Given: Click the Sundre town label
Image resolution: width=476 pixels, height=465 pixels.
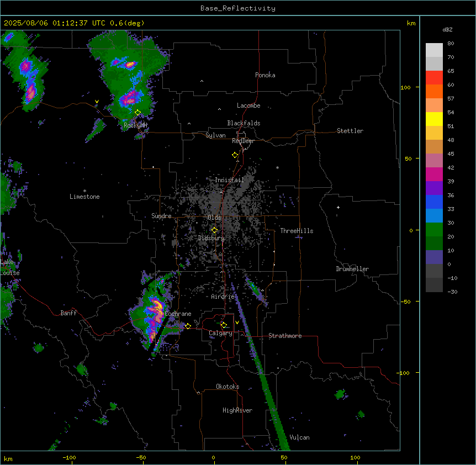Looking at the screenshot, I should [x=161, y=216].
